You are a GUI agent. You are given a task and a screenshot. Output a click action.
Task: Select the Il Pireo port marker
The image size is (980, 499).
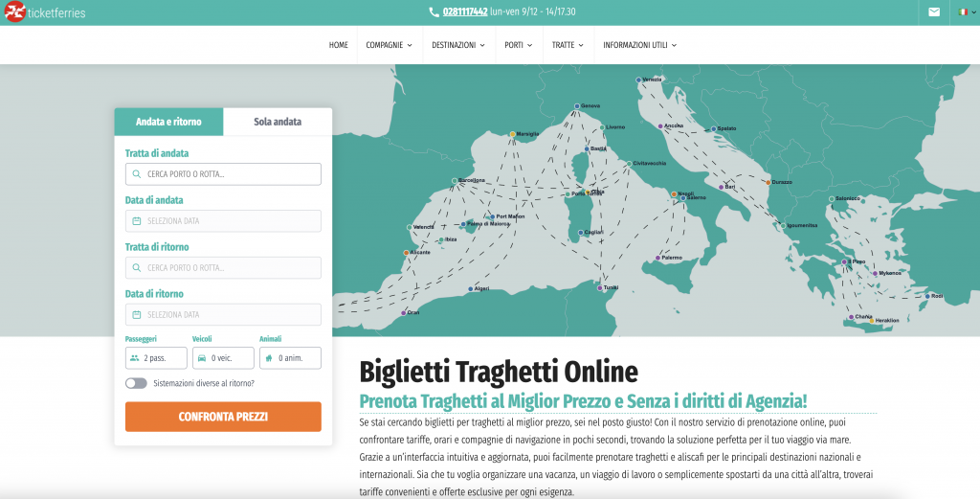coord(844,262)
